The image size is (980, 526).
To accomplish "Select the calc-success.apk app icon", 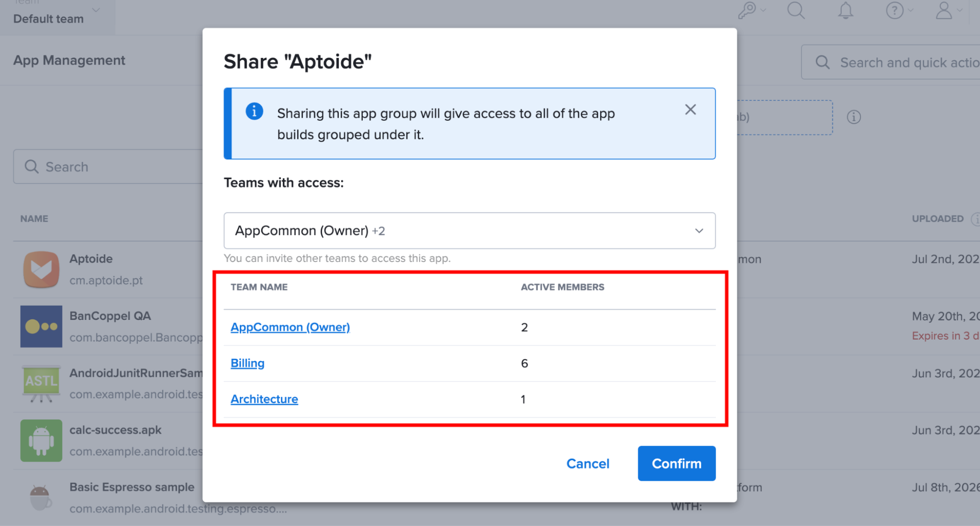I will tap(41, 441).
